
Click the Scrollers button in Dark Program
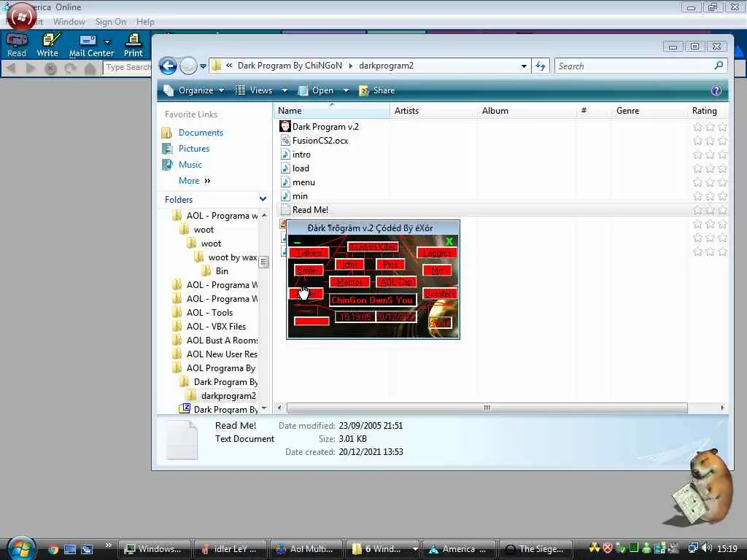(x=439, y=294)
